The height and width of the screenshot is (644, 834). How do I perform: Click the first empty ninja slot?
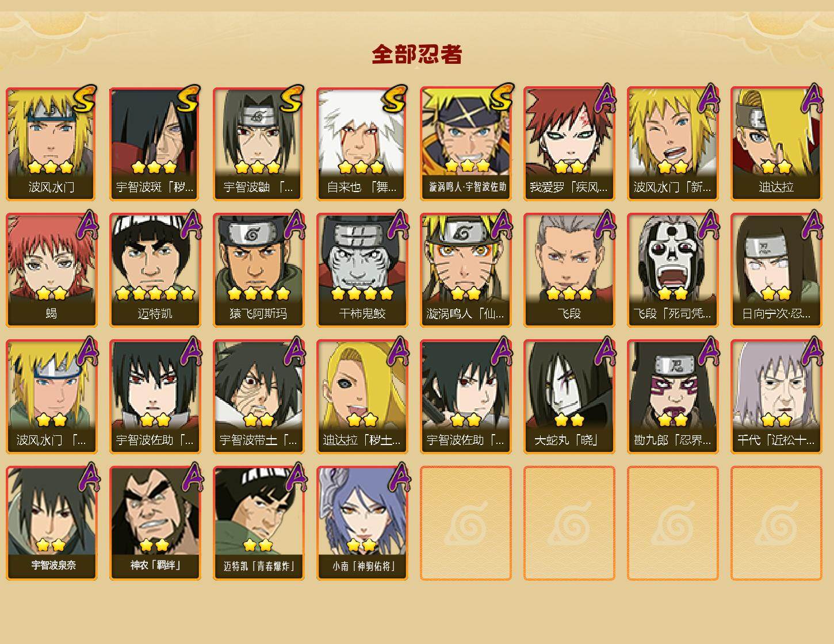point(466,523)
